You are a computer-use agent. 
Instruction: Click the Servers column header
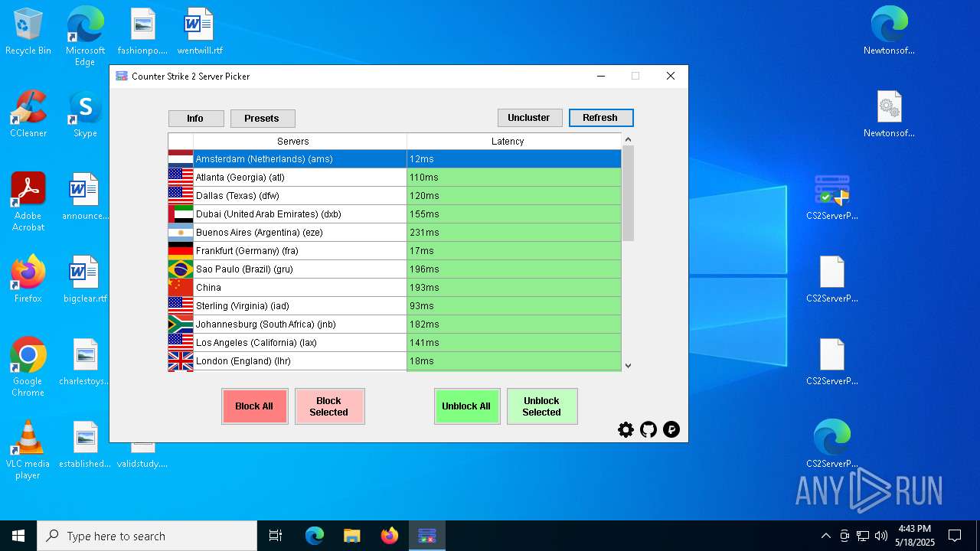(300, 142)
